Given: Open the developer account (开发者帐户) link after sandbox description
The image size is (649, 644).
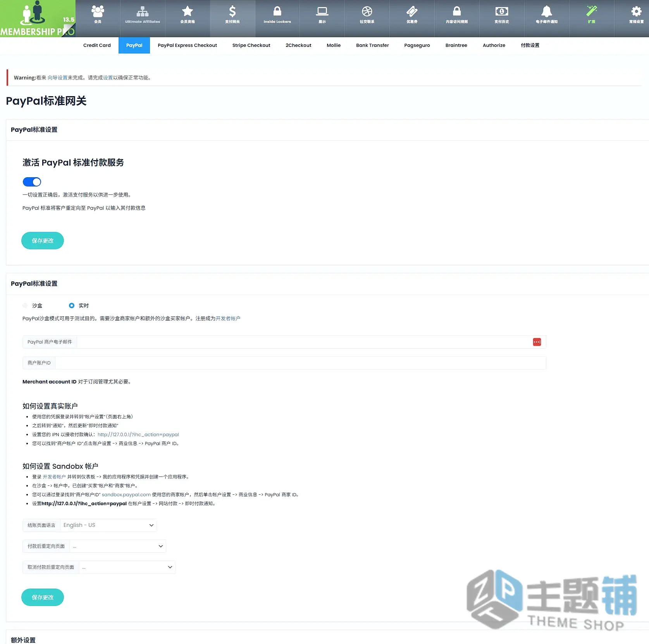Looking at the screenshot, I should point(228,318).
